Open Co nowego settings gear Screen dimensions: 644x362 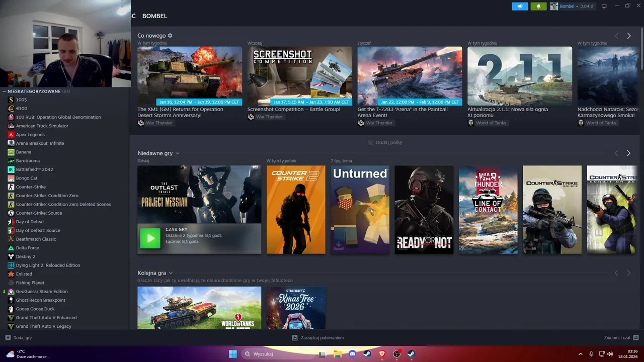tap(170, 36)
